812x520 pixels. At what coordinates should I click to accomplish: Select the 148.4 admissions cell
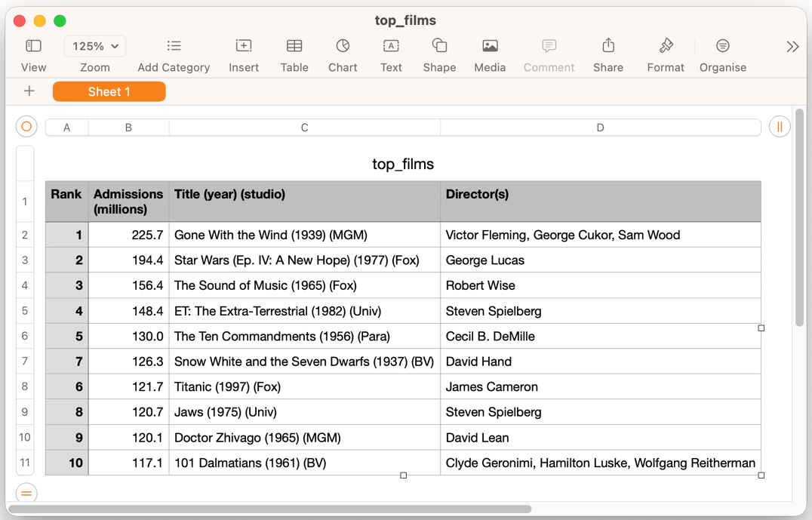pos(128,311)
